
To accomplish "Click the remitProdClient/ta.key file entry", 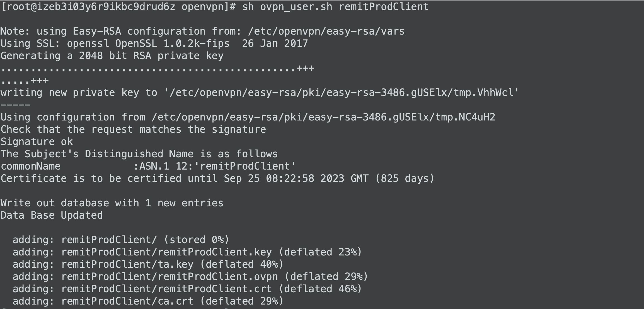I will point(127,264).
